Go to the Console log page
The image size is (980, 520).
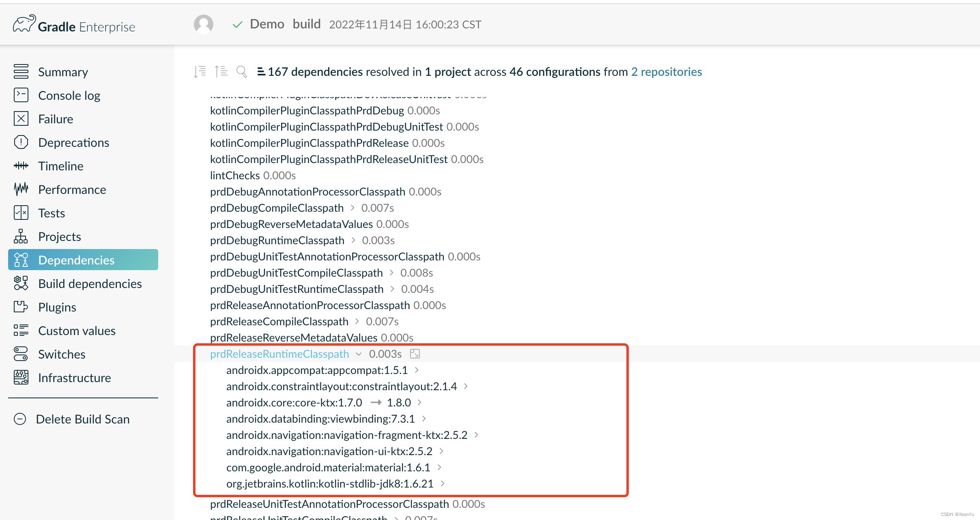point(69,95)
